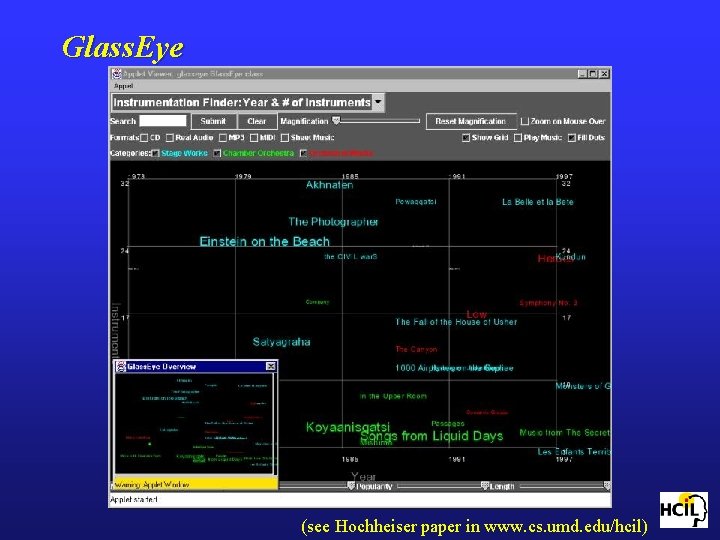Screen dimensions: 720x540
Task: Click the Applet Viewer title bar icon
Action: 117,73
